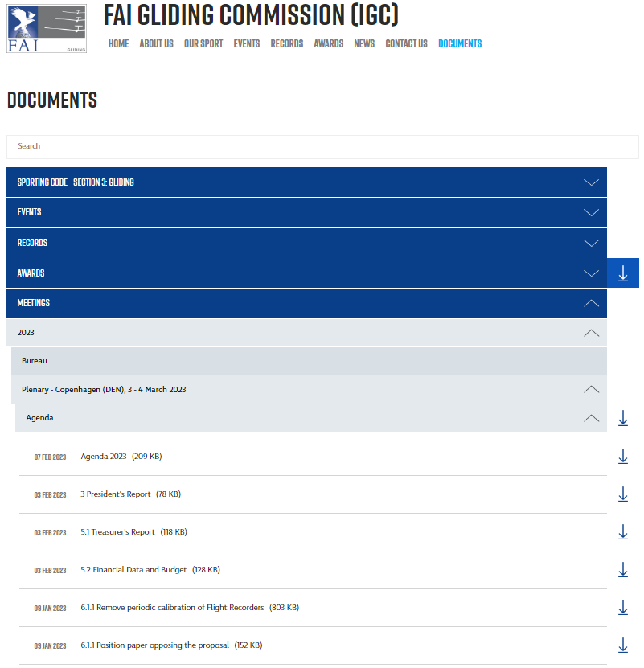Viewport: 644px width, 668px height.
Task: Download 5.2 Financial Data and Budget
Action: 622,570
